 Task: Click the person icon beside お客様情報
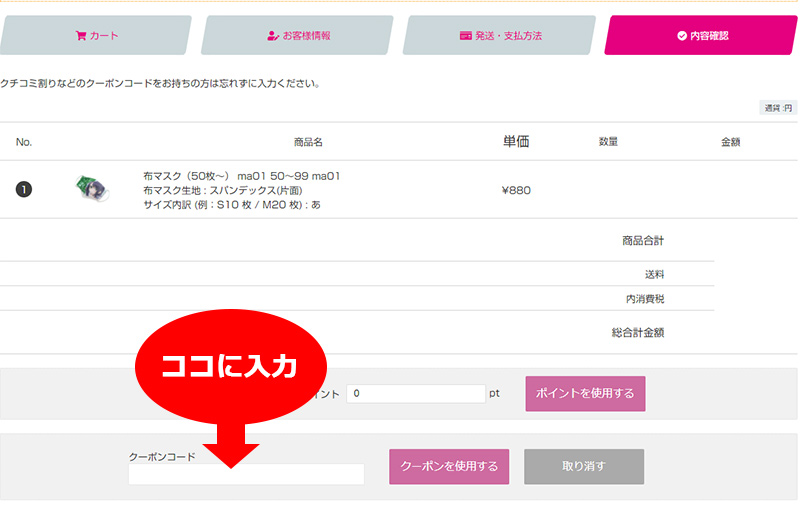[272, 36]
